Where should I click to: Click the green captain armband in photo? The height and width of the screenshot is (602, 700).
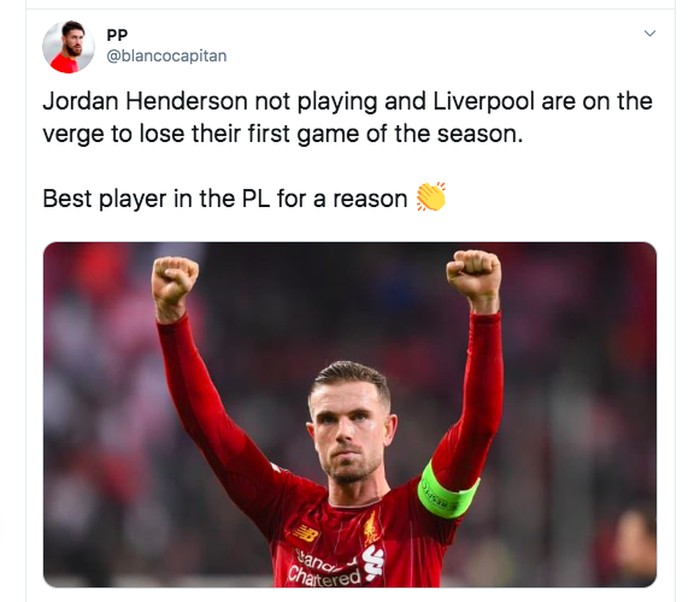pyautogui.click(x=447, y=491)
